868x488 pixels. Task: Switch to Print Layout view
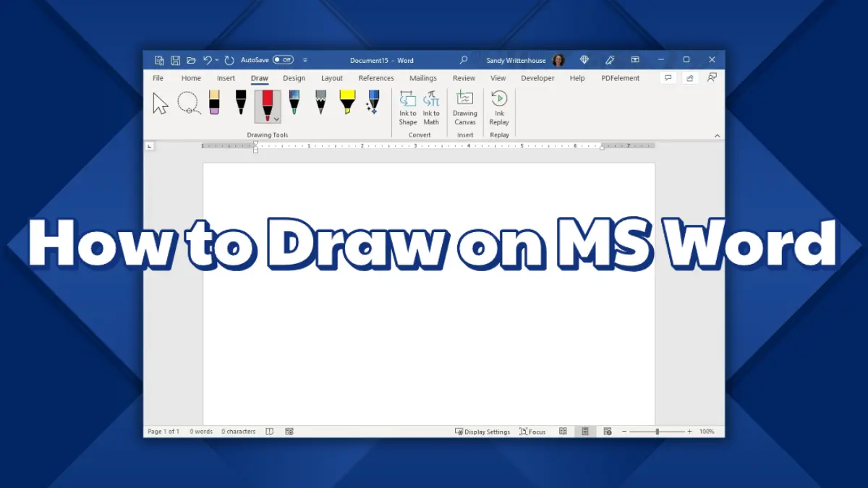point(585,432)
